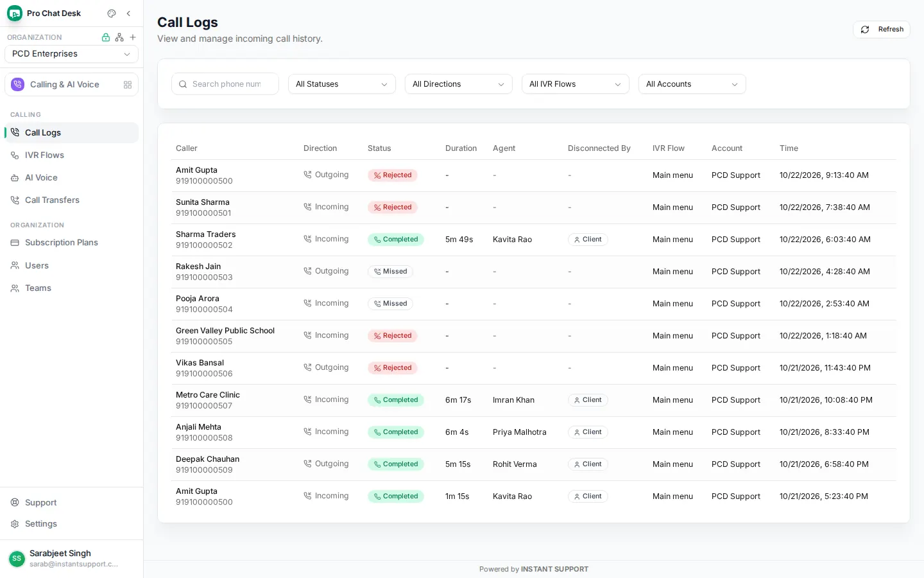Click the purple Calling & AI Voice phone icon
Viewport: 924px width, 578px height.
pyautogui.click(x=18, y=85)
